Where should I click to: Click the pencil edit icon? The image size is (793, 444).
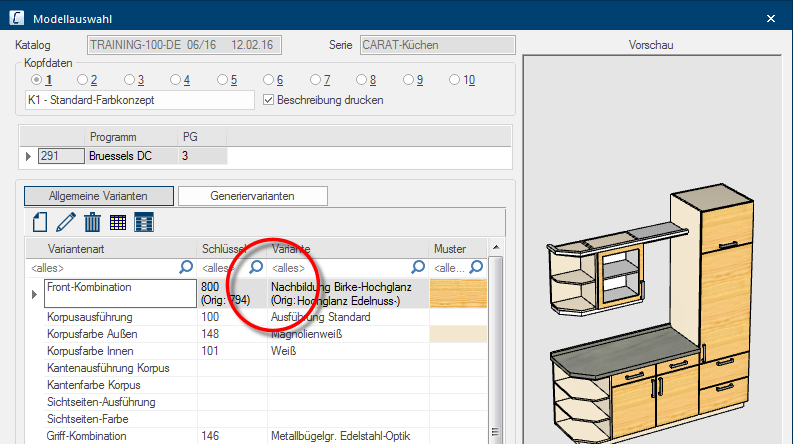point(66,222)
